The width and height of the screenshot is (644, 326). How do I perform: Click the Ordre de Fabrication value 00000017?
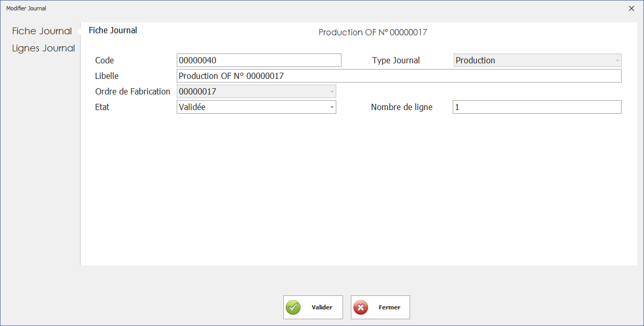coord(249,91)
